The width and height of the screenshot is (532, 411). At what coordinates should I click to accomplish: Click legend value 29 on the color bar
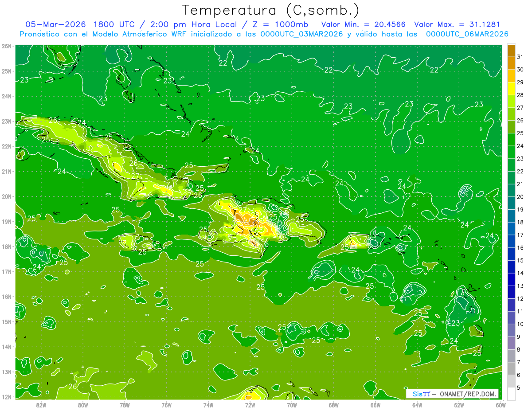point(520,82)
